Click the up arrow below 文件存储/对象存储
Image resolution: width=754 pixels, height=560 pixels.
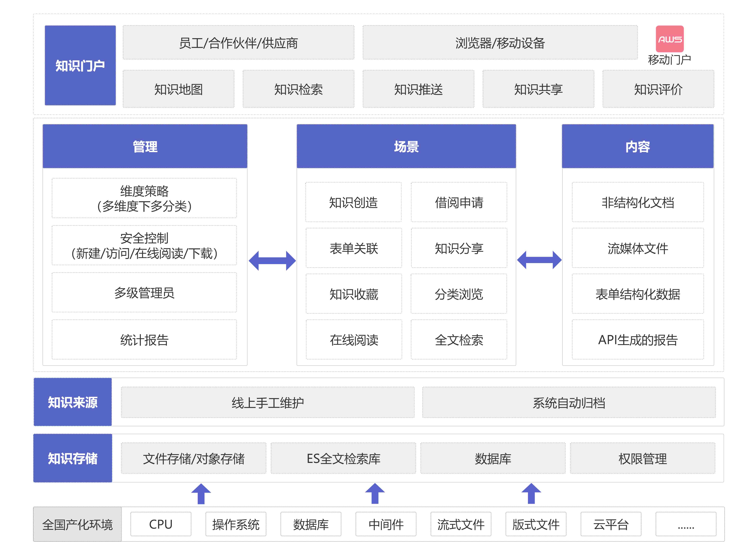point(201,494)
